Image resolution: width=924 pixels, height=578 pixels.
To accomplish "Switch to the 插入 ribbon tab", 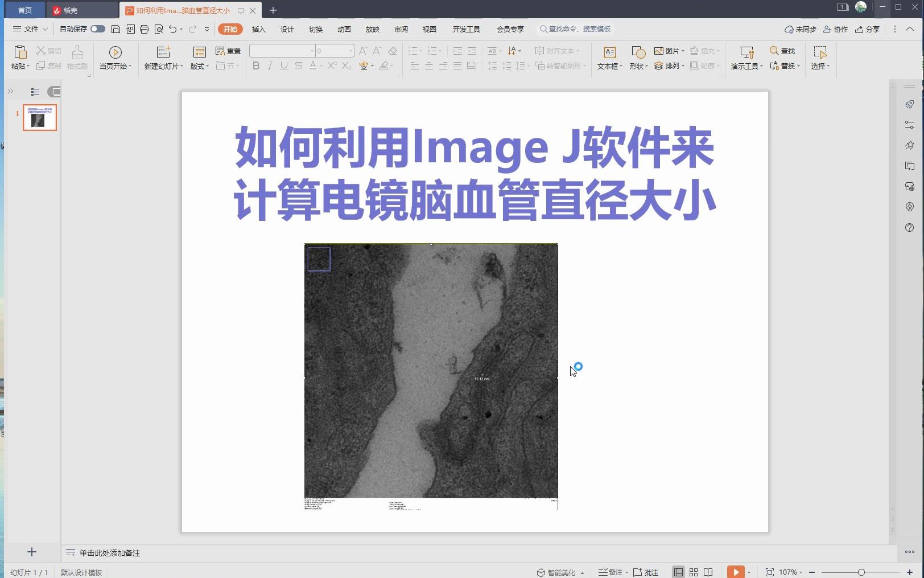I will (258, 29).
